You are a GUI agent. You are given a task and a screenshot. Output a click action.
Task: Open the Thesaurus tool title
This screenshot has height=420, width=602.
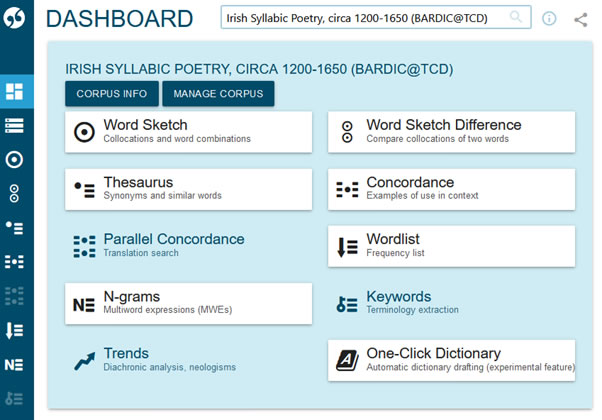138,182
